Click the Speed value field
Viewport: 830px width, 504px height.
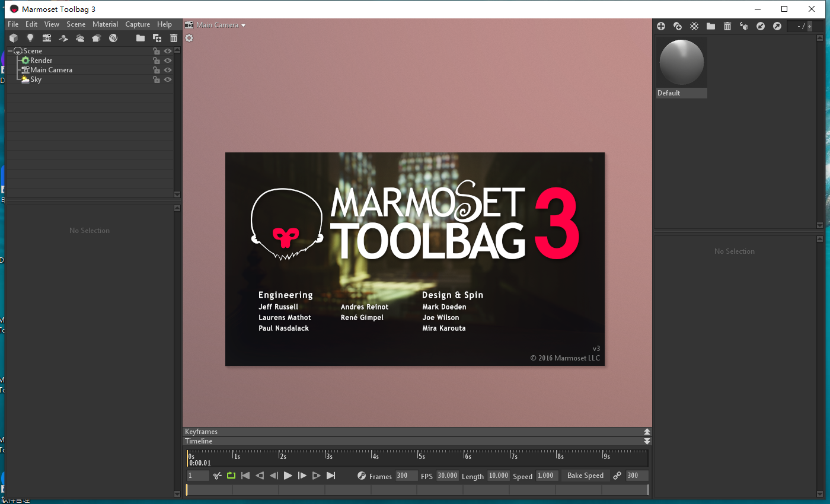tap(547, 476)
